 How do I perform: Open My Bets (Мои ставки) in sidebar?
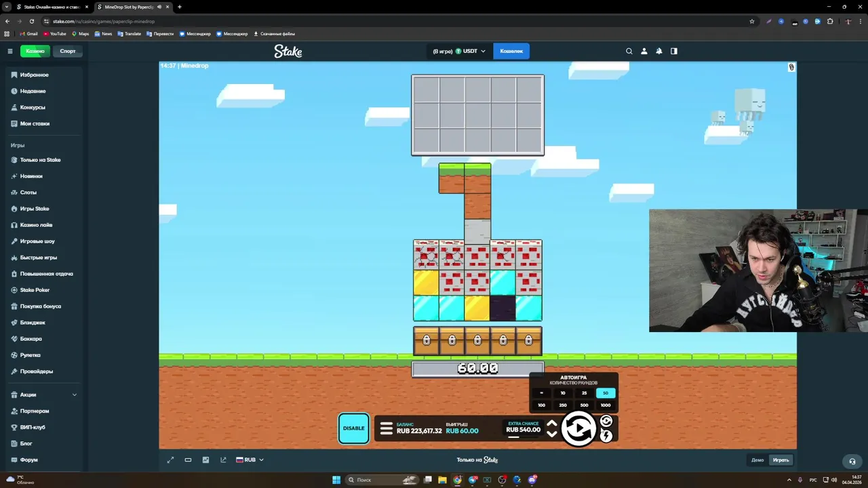(x=44, y=123)
